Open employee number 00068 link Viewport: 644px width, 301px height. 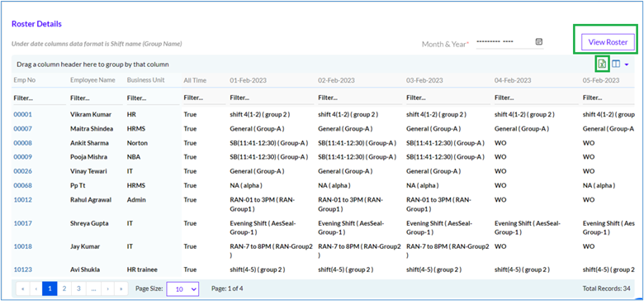point(22,185)
